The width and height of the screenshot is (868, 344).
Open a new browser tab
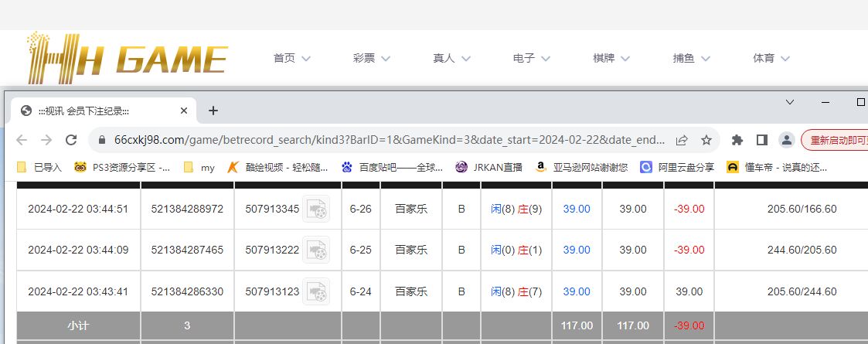[x=213, y=111]
